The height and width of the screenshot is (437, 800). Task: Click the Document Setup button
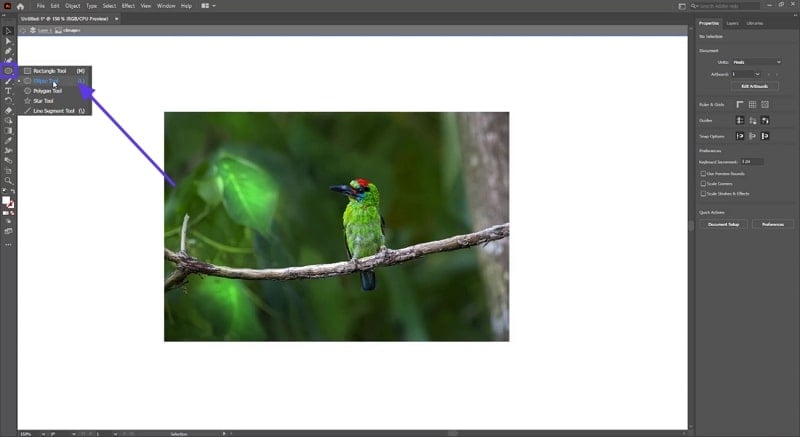coord(723,224)
